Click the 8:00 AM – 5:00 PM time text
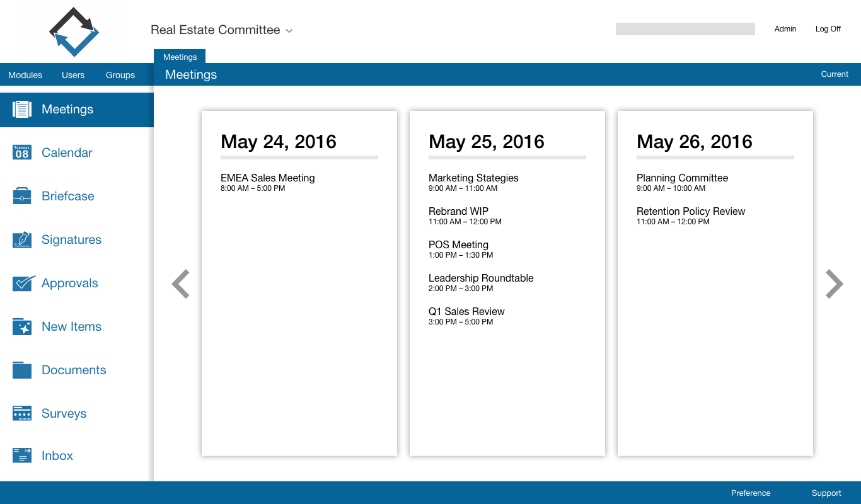 click(253, 188)
